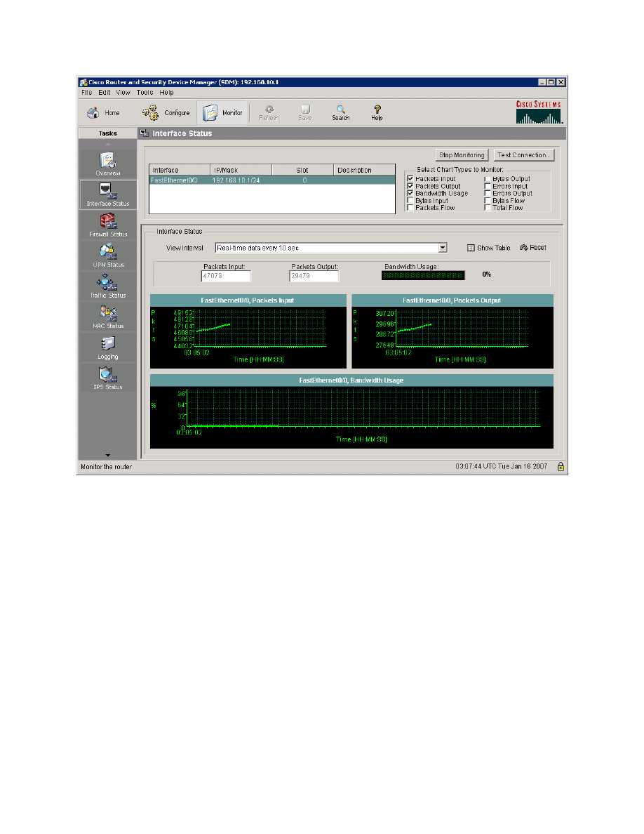This screenshot has height=834, width=644.
Task: Check IPS Status
Action: coord(107,377)
